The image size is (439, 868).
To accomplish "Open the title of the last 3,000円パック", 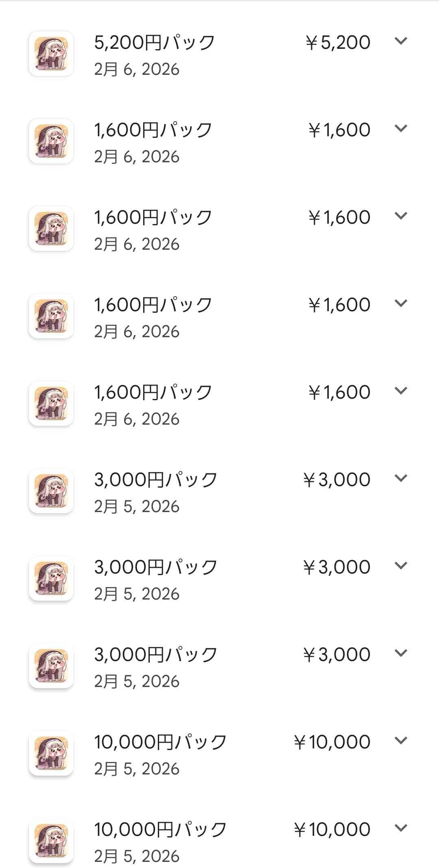I will pos(155,654).
